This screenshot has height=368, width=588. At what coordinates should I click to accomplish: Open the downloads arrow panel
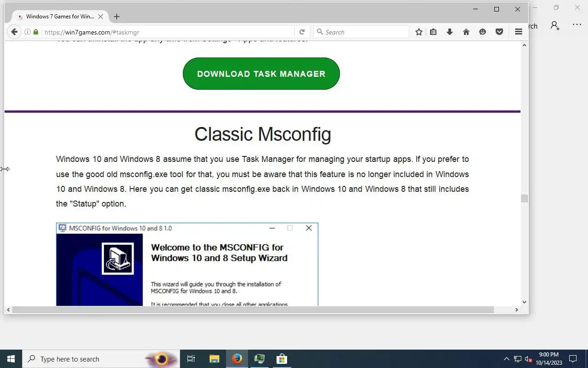[450, 32]
